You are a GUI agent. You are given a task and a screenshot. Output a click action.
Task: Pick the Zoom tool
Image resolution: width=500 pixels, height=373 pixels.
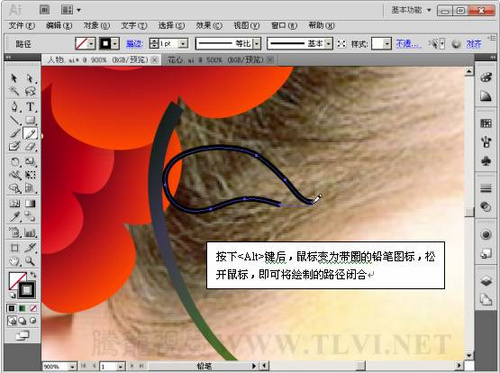point(30,261)
